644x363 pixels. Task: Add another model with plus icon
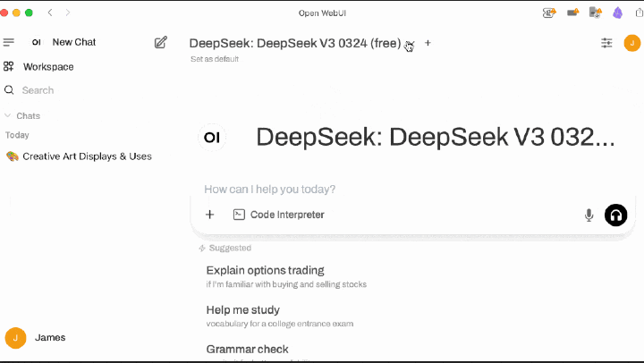[428, 43]
